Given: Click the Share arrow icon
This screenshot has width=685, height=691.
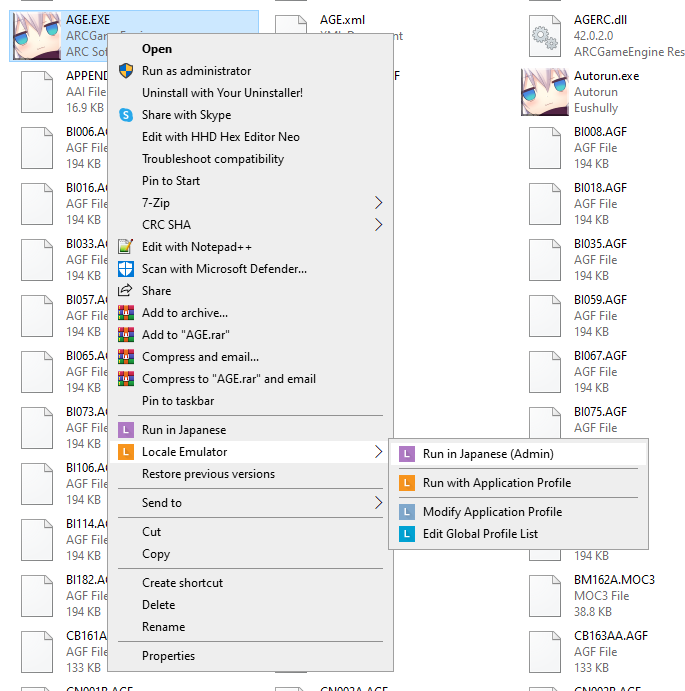Looking at the screenshot, I should pos(125,290).
